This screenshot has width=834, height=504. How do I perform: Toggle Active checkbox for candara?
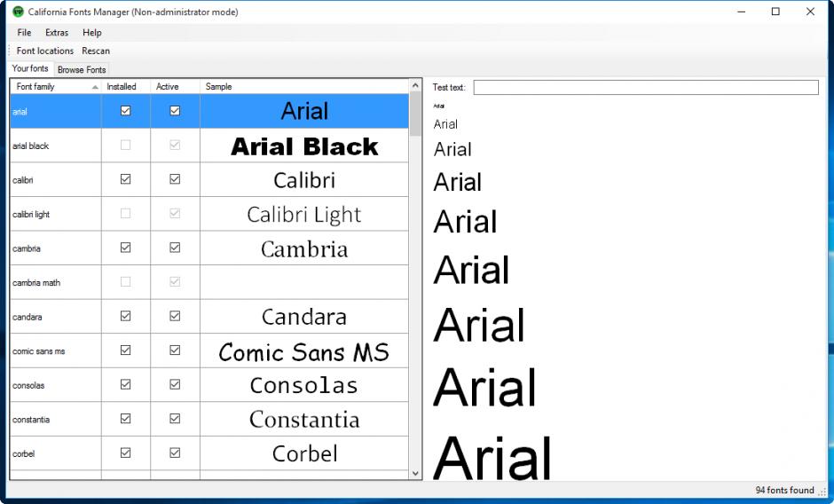tap(175, 316)
